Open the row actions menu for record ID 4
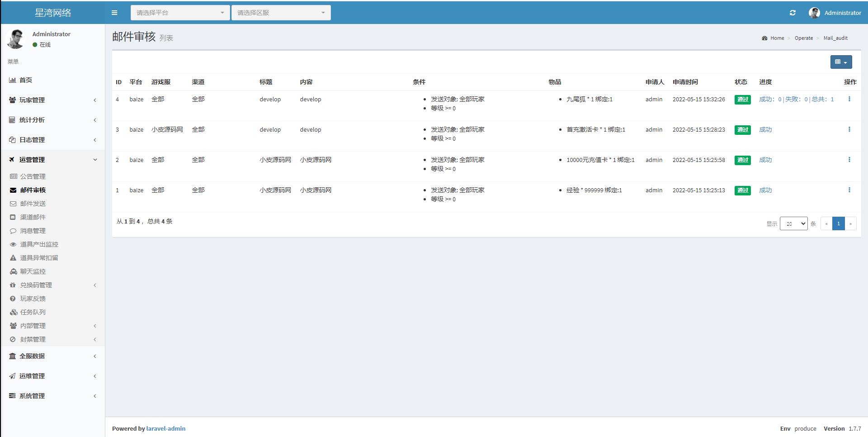 click(849, 99)
